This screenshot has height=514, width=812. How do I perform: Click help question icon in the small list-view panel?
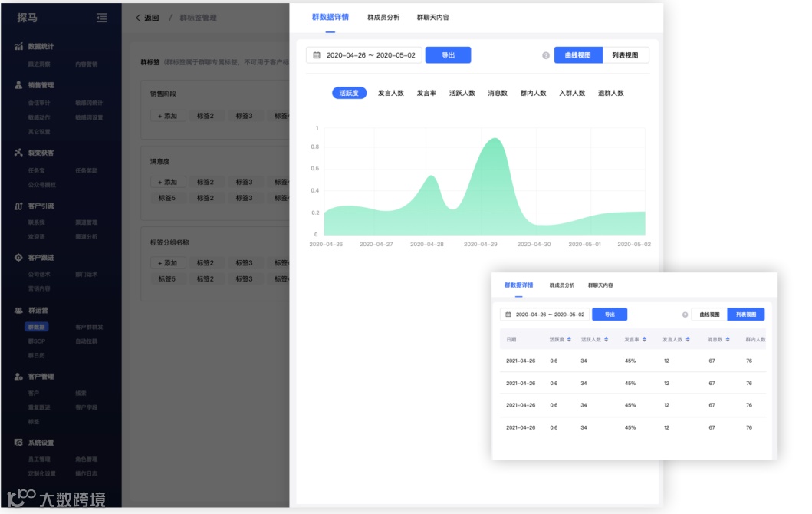click(x=685, y=315)
